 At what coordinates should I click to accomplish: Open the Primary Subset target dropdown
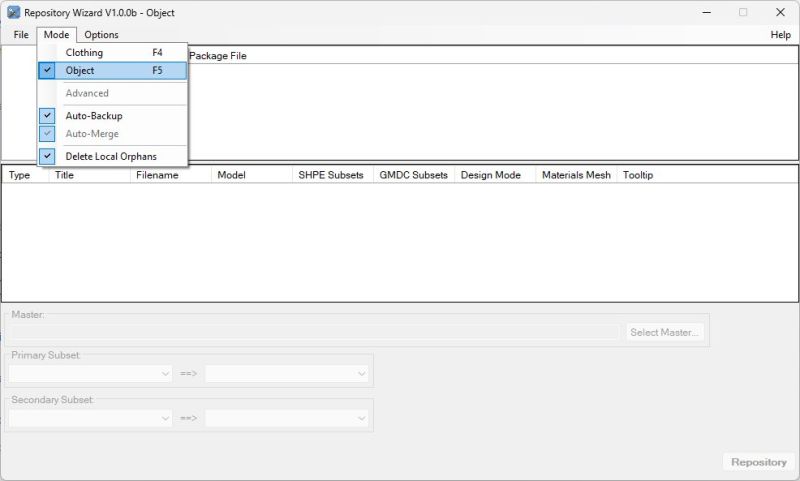(286, 374)
